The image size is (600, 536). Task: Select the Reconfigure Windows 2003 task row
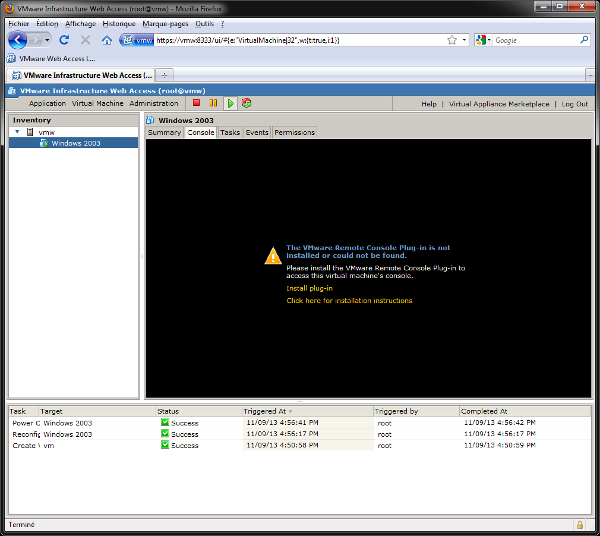pos(300,434)
